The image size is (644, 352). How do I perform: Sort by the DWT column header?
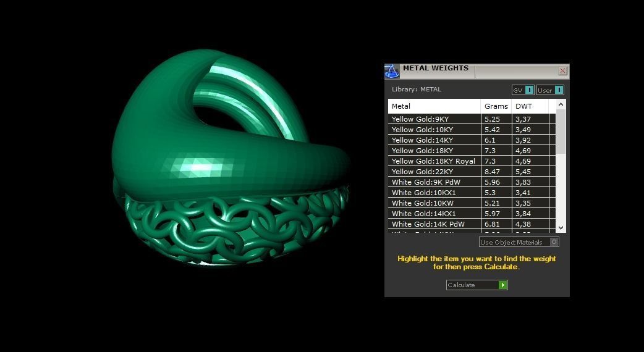(530, 106)
